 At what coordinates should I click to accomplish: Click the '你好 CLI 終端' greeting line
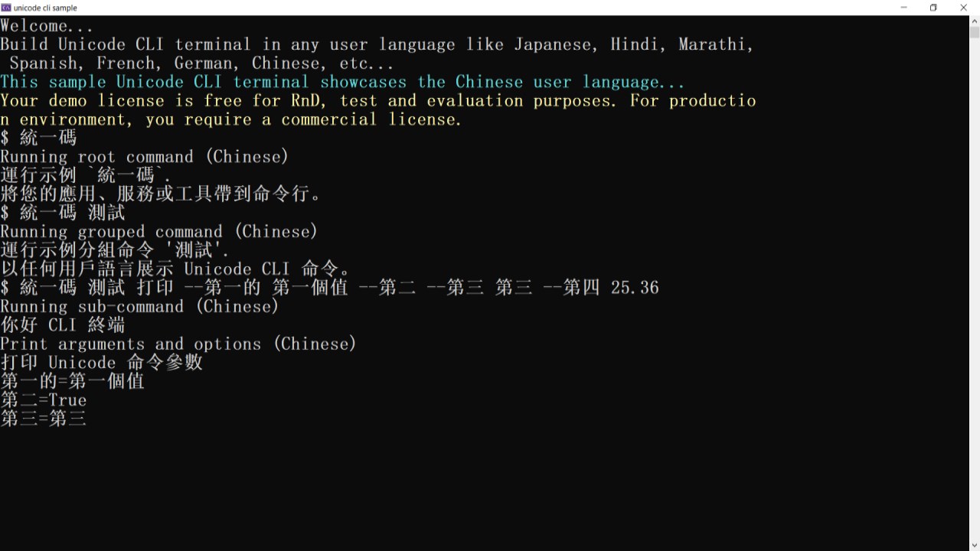click(63, 325)
